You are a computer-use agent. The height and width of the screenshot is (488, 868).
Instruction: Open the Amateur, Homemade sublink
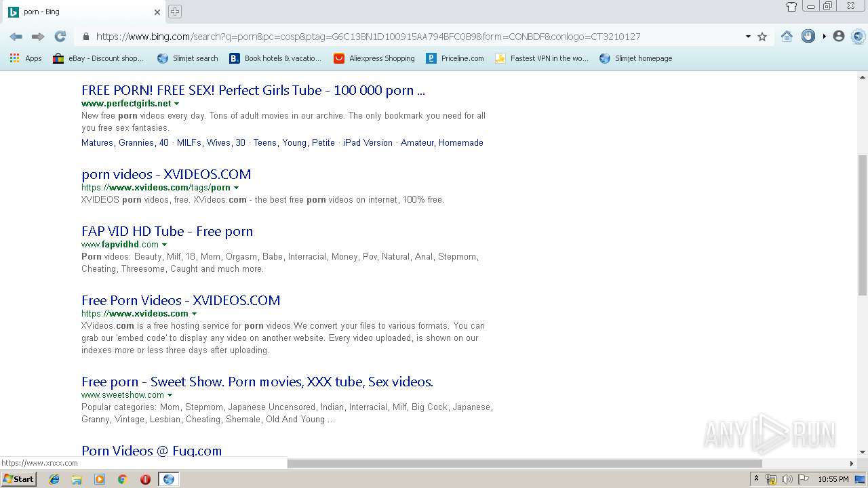(441, 143)
